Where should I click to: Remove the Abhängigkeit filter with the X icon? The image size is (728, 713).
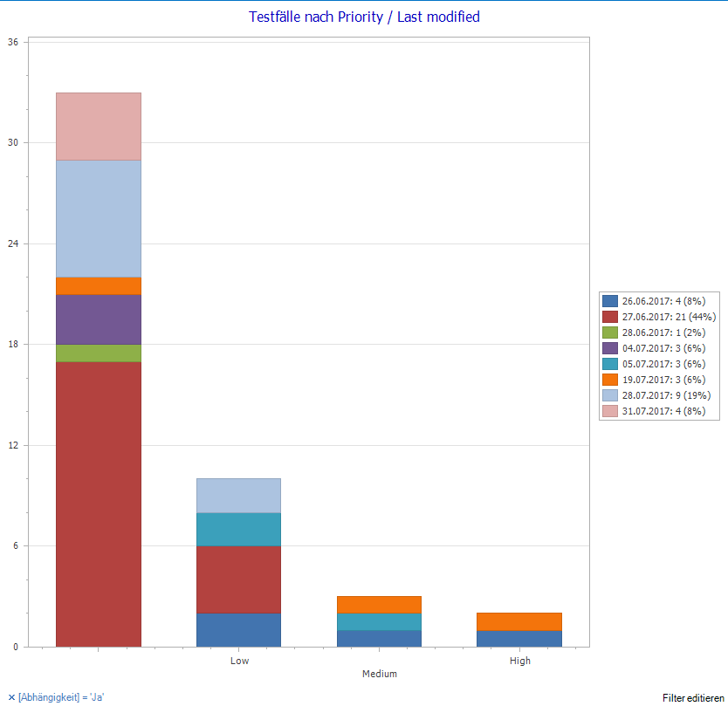[x=11, y=697]
